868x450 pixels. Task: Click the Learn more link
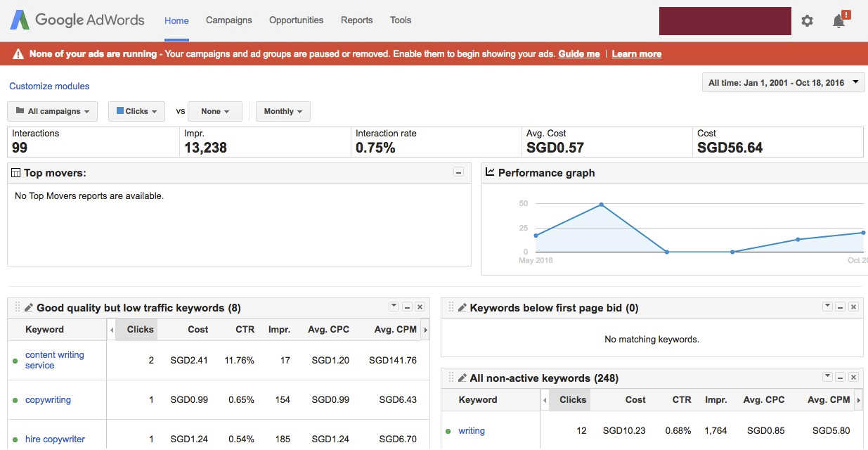tap(637, 54)
